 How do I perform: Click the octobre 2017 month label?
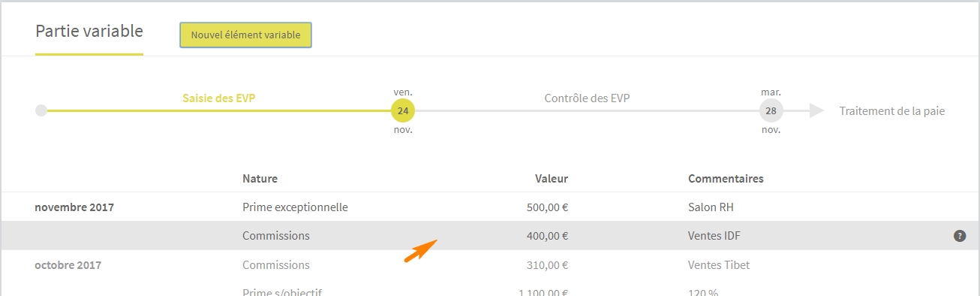tap(68, 265)
